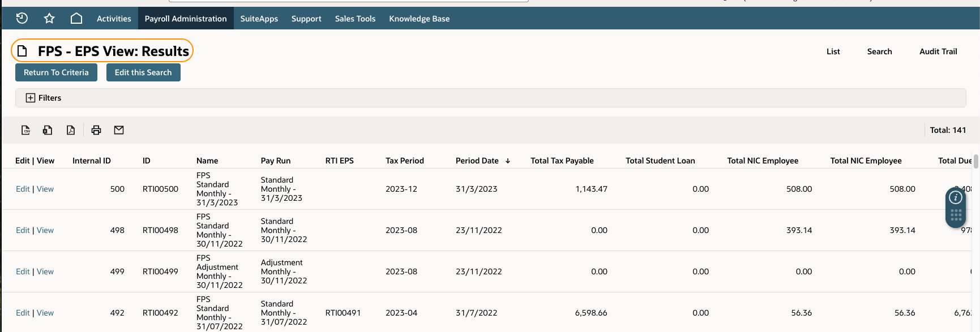Open the Shortcuts star icon

[x=49, y=18]
